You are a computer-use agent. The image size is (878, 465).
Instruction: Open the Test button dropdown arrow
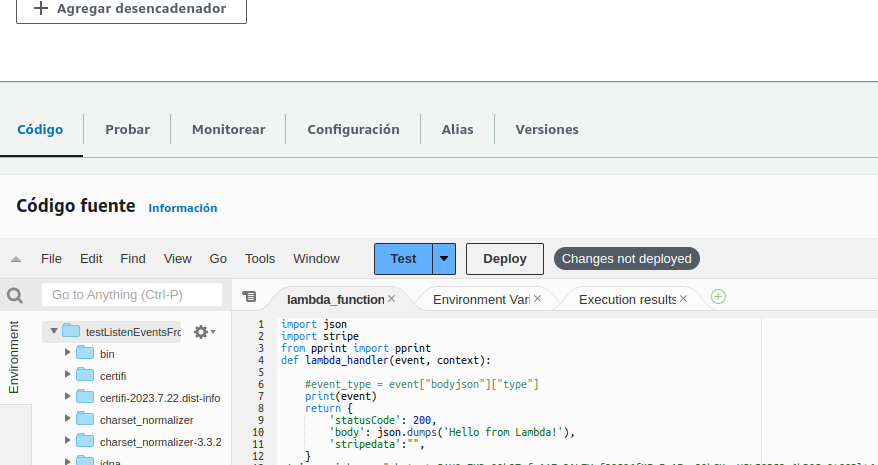pyautogui.click(x=444, y=259)
